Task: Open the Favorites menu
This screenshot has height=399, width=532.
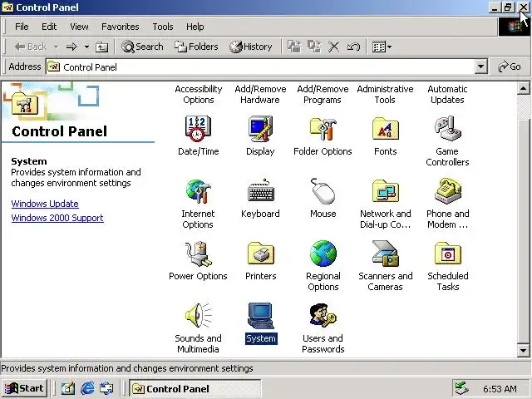Action: point(120,27)
